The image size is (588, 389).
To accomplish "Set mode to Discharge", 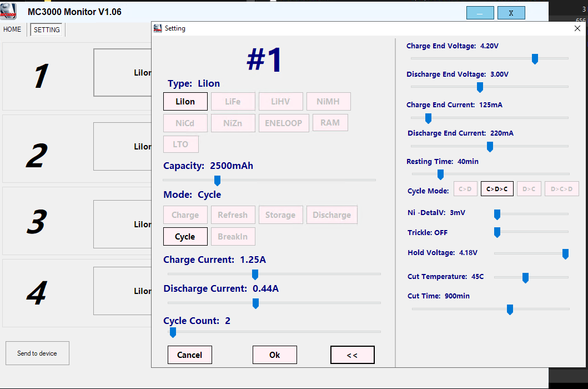I will tap(332, 215).
